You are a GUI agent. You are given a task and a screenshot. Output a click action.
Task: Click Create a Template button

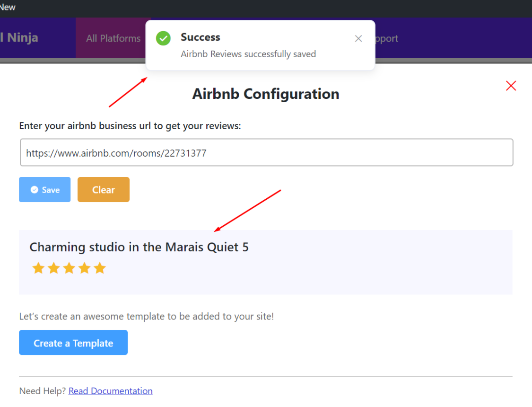73,343
